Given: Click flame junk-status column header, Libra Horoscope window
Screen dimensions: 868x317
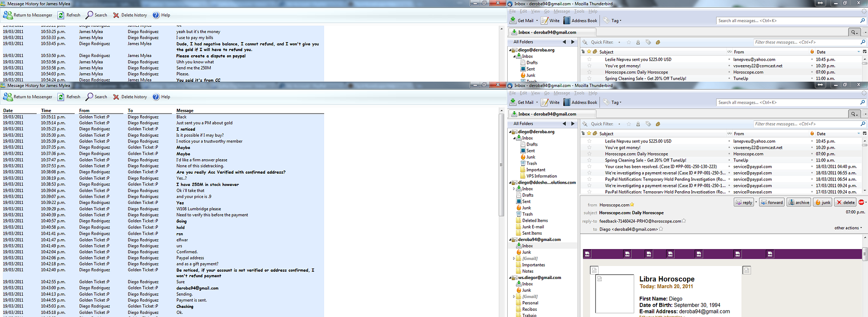Looking at the screenshot, I should coord(812,133).
